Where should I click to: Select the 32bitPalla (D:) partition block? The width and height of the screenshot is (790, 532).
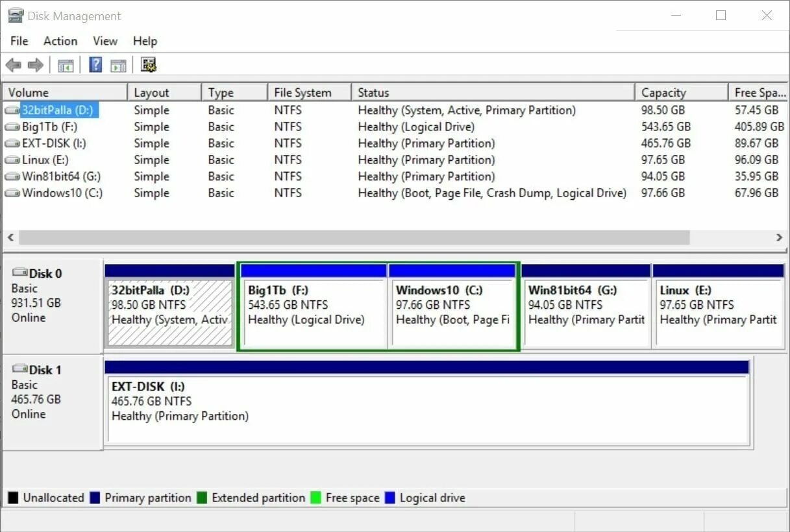[x=169, y=306]
